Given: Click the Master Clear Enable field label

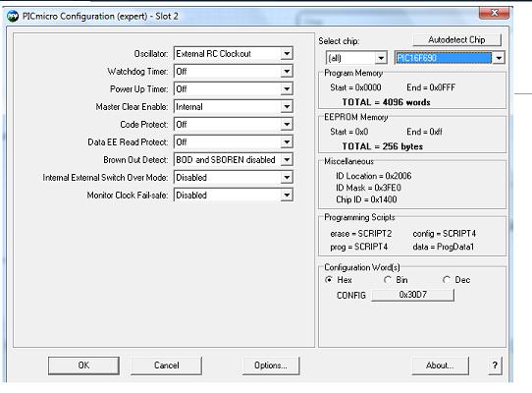Looking at the screenshot, I should (x=132, y=107).
